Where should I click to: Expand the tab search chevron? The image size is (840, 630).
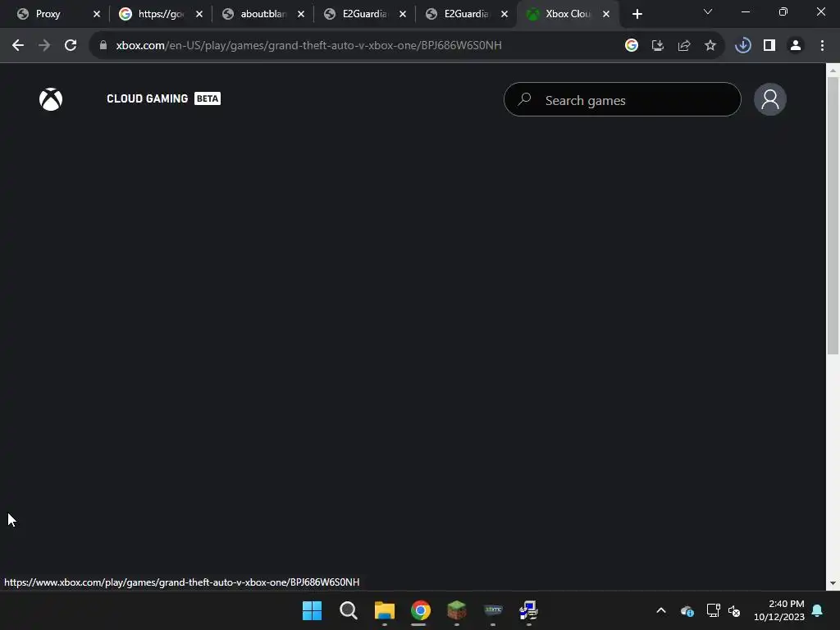(x=708, y=11)
